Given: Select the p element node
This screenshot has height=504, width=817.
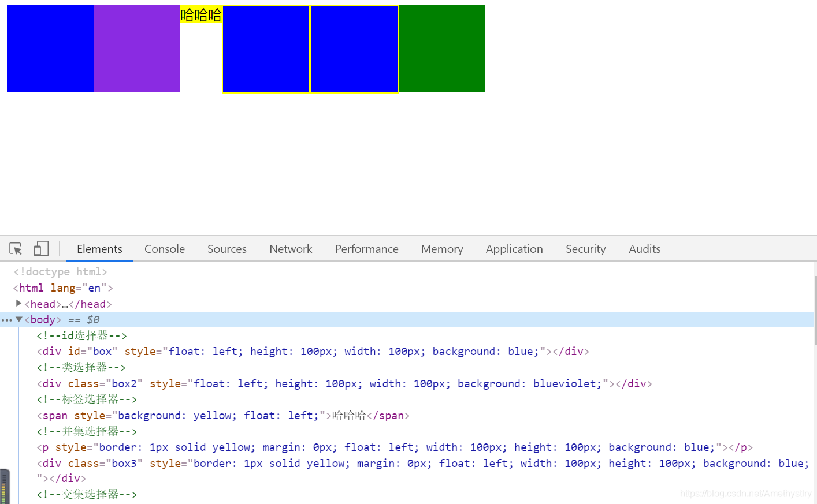Looking at the screenshot, I should pos(395,447).
